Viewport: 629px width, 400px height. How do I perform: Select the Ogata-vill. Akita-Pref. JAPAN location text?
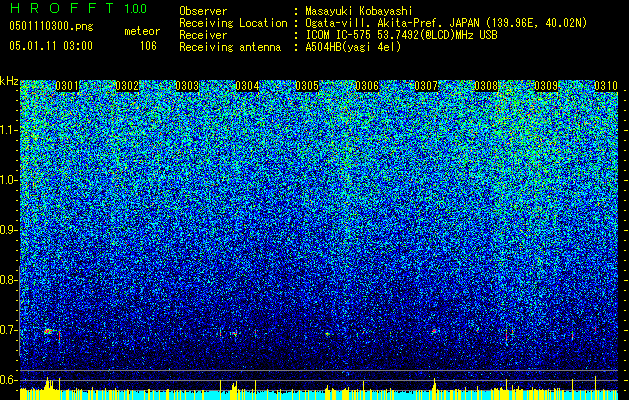[446, 23]
